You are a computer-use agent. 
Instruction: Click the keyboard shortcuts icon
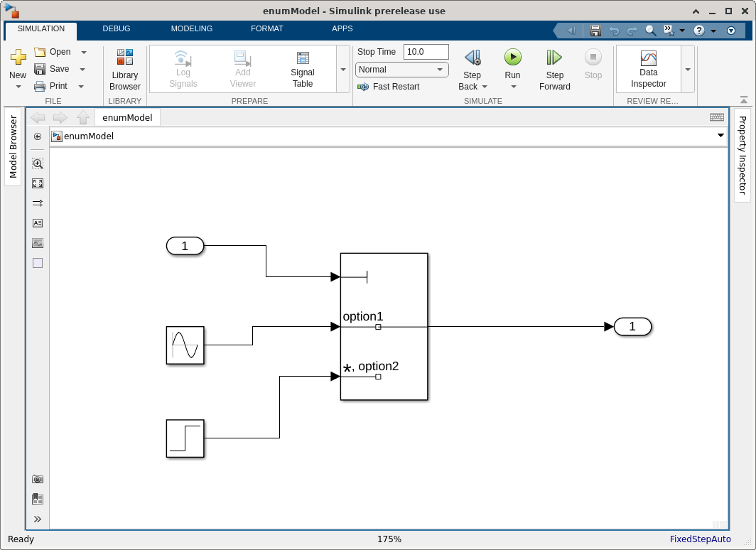click(717, 117)
